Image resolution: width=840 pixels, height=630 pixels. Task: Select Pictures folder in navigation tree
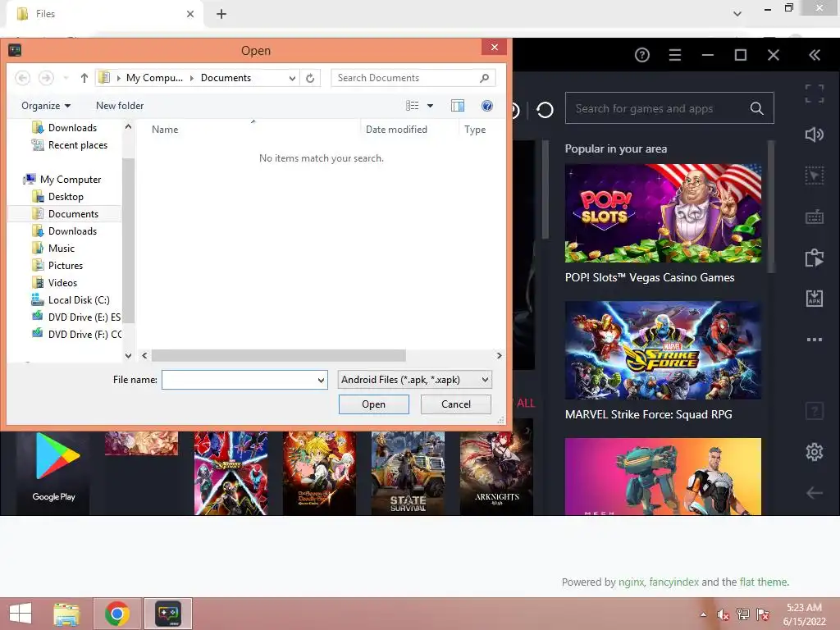66,266
